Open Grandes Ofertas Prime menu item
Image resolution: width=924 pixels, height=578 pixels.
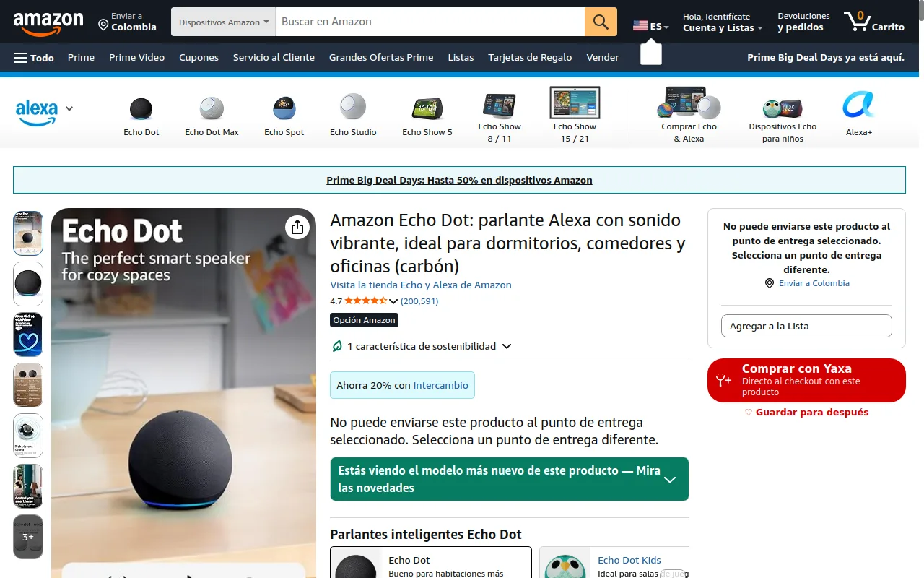point(381,58)
